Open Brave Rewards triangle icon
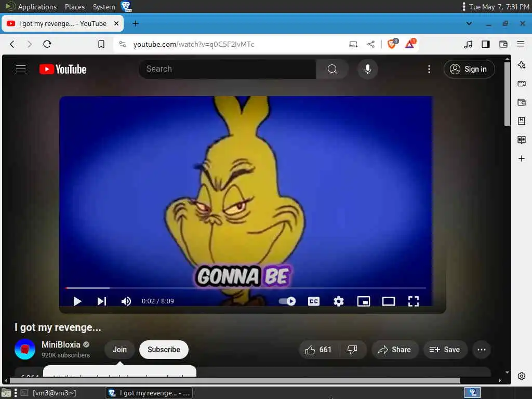Viewport: 532px width, 399px height. pyautogui.click(x=410, y=44)
